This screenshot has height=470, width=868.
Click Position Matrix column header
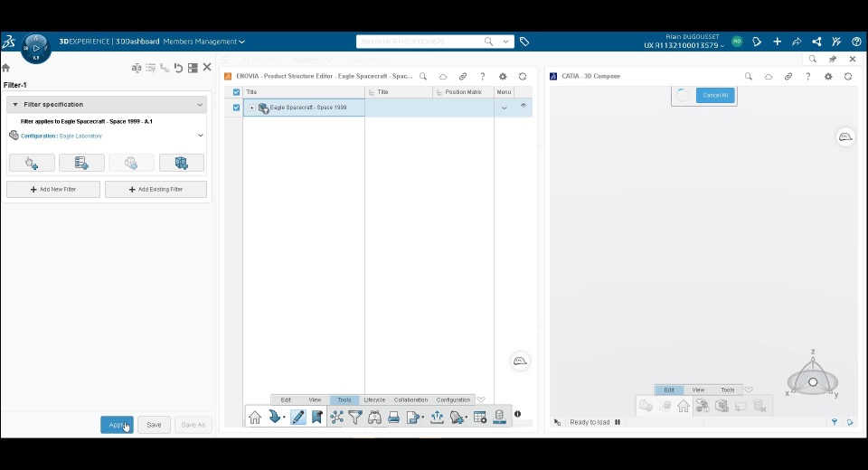[463, 92]
